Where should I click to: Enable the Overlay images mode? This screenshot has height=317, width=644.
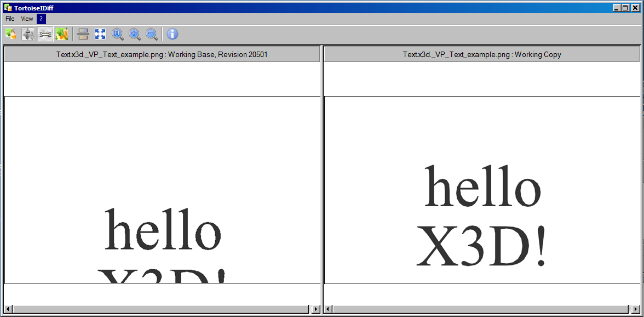[x=11, y=34]
